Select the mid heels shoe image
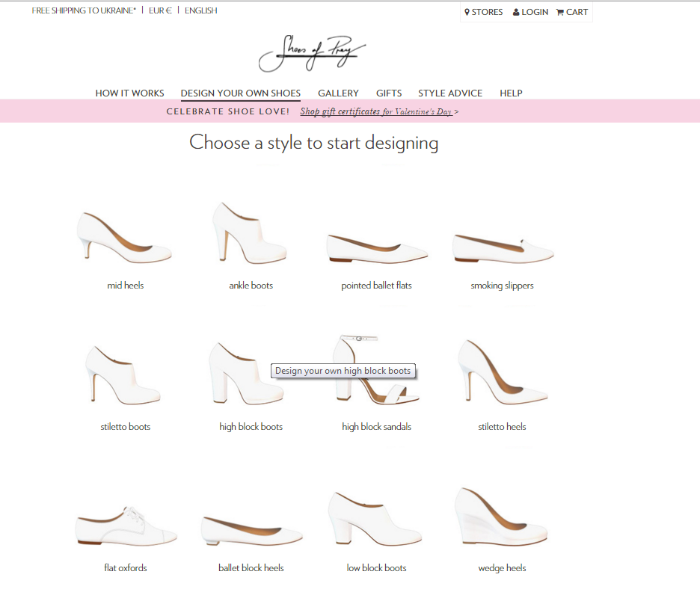The width and height of the screenshot is (700, 607). click(125, 238)
